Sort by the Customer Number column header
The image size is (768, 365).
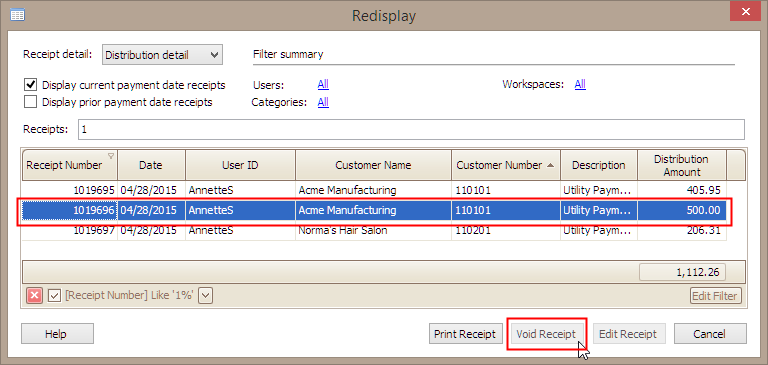click(506, 165)
